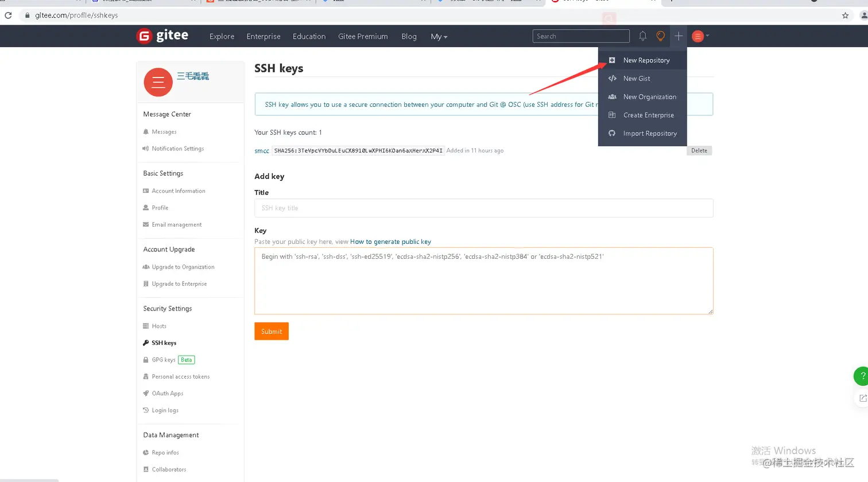Click the username link beside the sidebar avatar

193,76
